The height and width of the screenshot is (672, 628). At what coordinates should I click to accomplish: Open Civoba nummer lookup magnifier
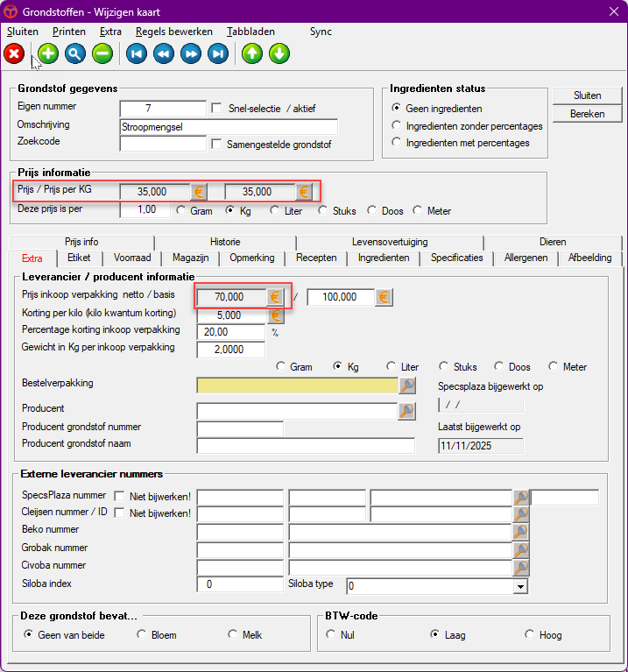(x=521, y=568)
